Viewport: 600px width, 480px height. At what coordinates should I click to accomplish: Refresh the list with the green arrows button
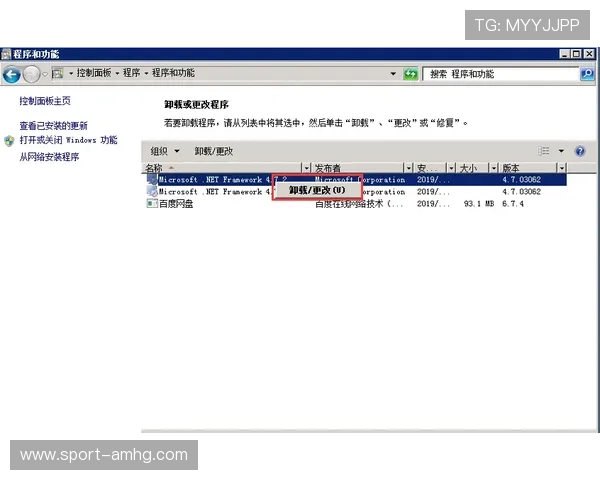tap(411, 73)
